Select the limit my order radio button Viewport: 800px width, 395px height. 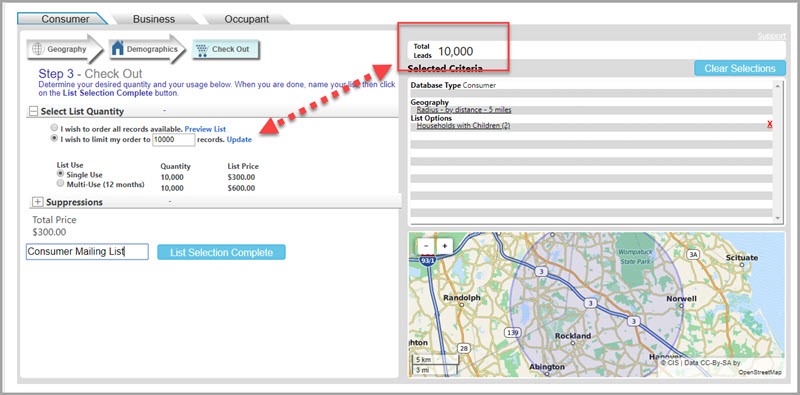click(x=54, y=138)
